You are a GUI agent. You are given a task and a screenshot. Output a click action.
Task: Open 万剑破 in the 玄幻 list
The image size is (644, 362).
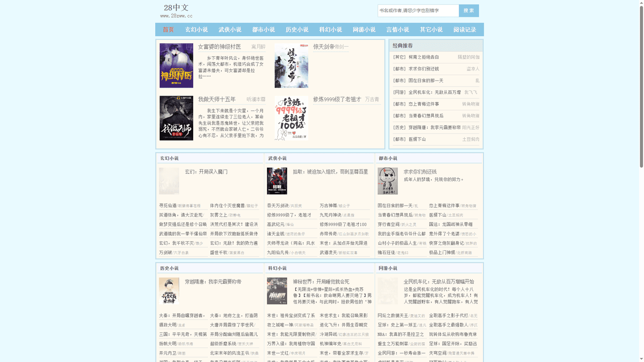tap(165, 253)
